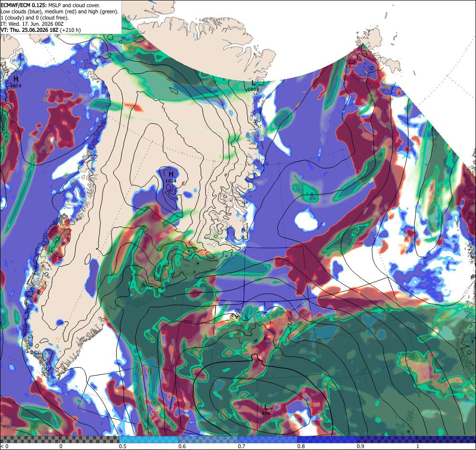Image resolution: width=476 pixels, height=450 pixels.
Task: Click the IT: Wed. 17. Jun. 2026 00Z line
Action: (32, 24)
